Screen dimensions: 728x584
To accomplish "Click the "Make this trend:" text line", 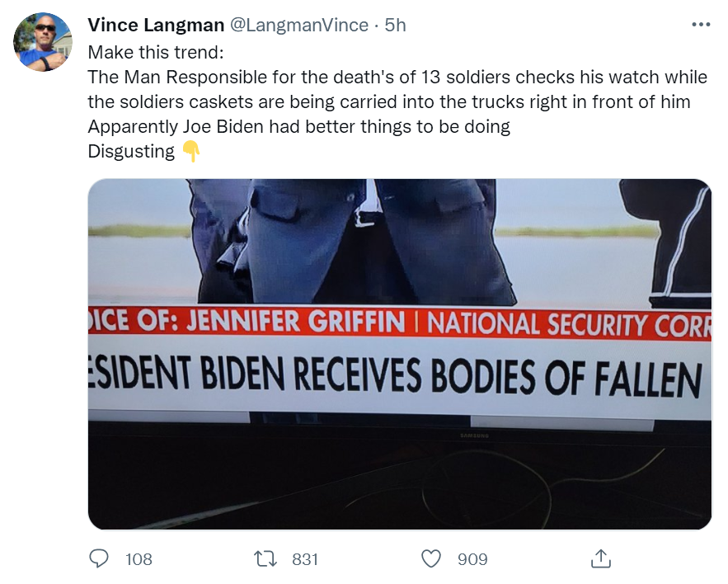I will tap(155, 52).
